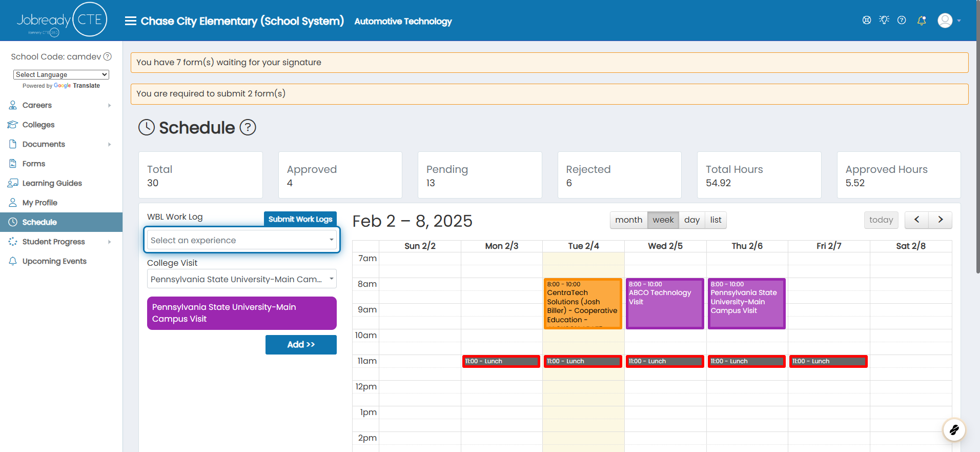
Task: Click the Forms sidebar icon
Action: [13, 164]
